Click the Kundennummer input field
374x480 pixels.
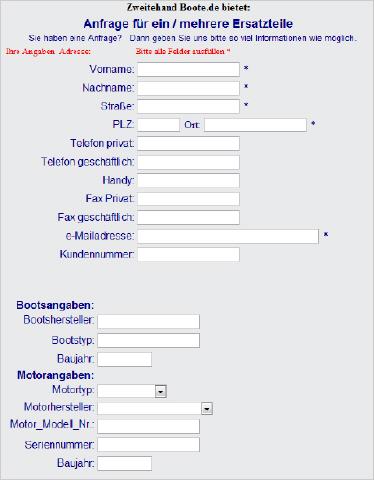click(188, 255)
